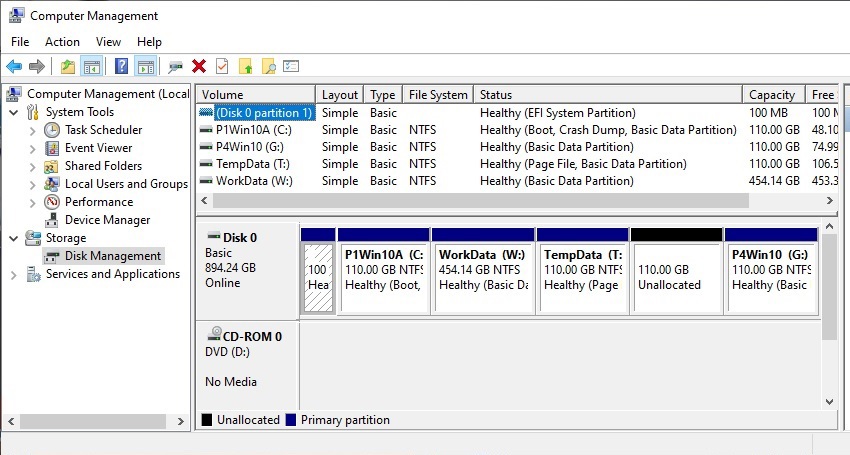
Task: Collapse the Storage tree node
Action: [14, 238]
